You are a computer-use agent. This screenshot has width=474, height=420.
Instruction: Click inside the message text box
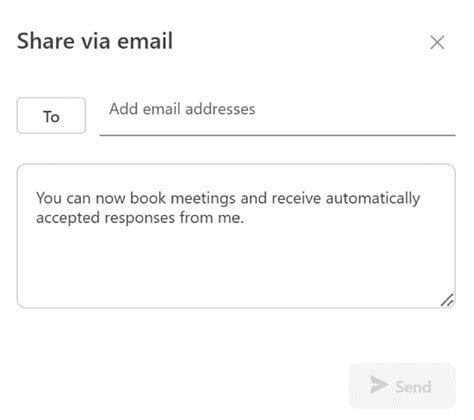click(x=236, y=236)
